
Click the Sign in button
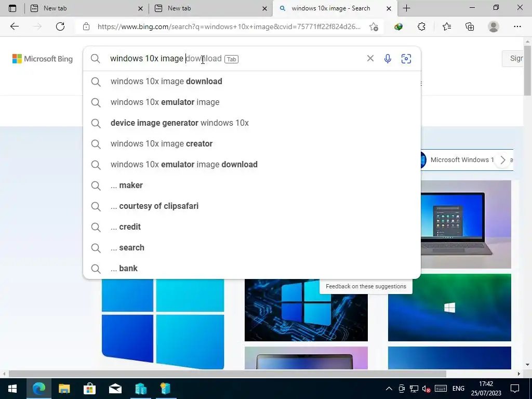click(513, 58)
